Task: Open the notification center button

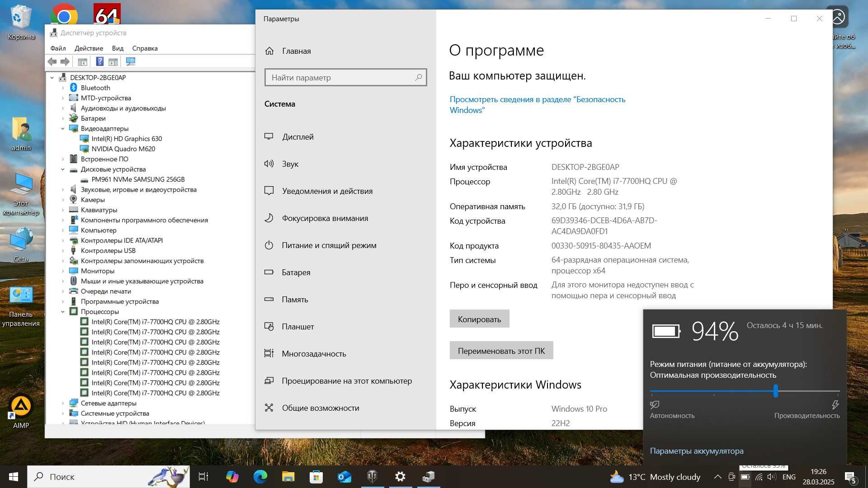Action: click(850, 477)
